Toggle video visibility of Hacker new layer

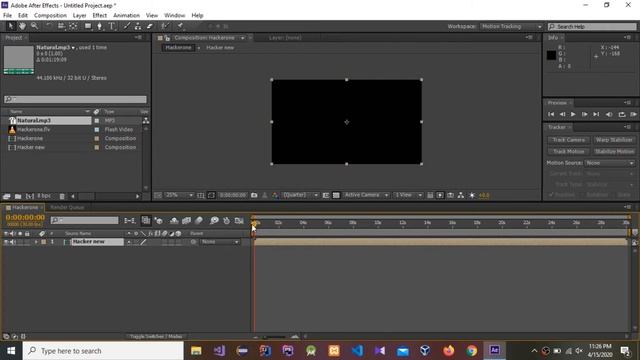click(x=6, y=242)
